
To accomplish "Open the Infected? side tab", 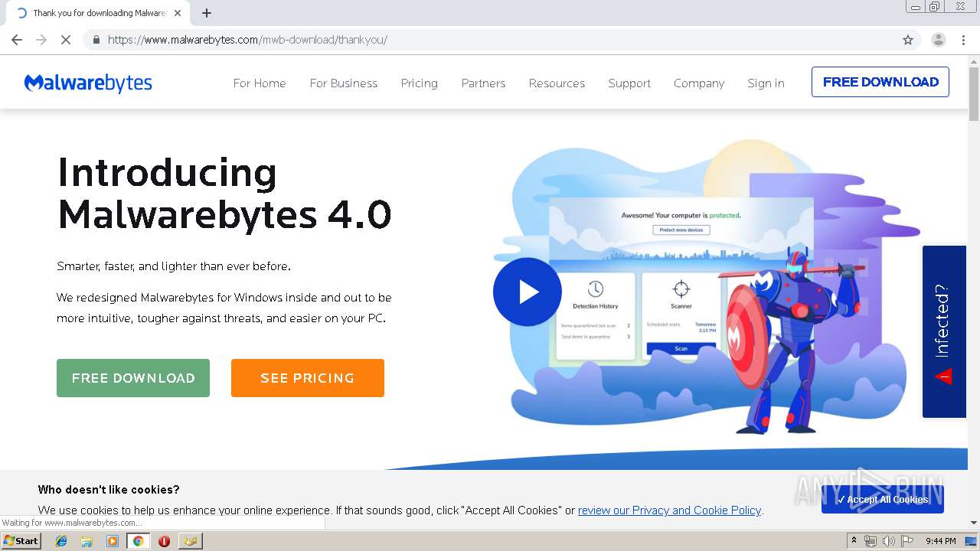I will click(944, 331).
